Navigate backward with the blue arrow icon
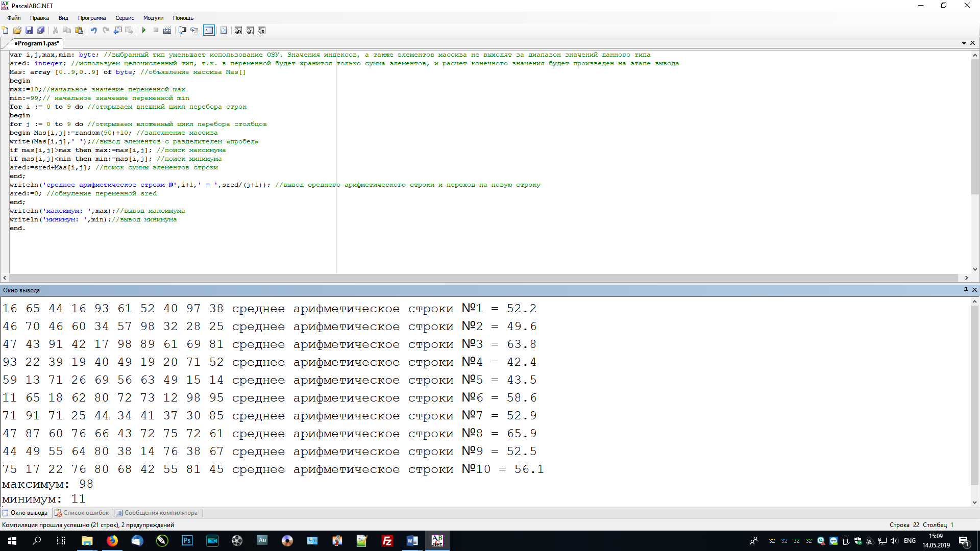 point(117,31)
